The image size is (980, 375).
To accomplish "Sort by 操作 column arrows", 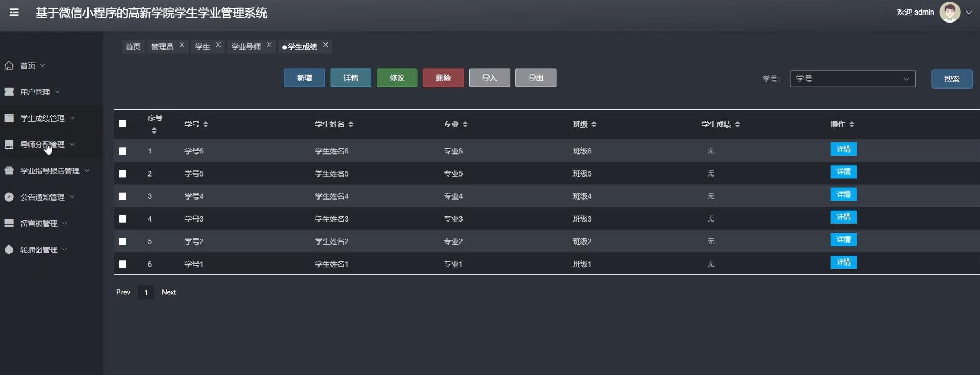I will 852,124.
